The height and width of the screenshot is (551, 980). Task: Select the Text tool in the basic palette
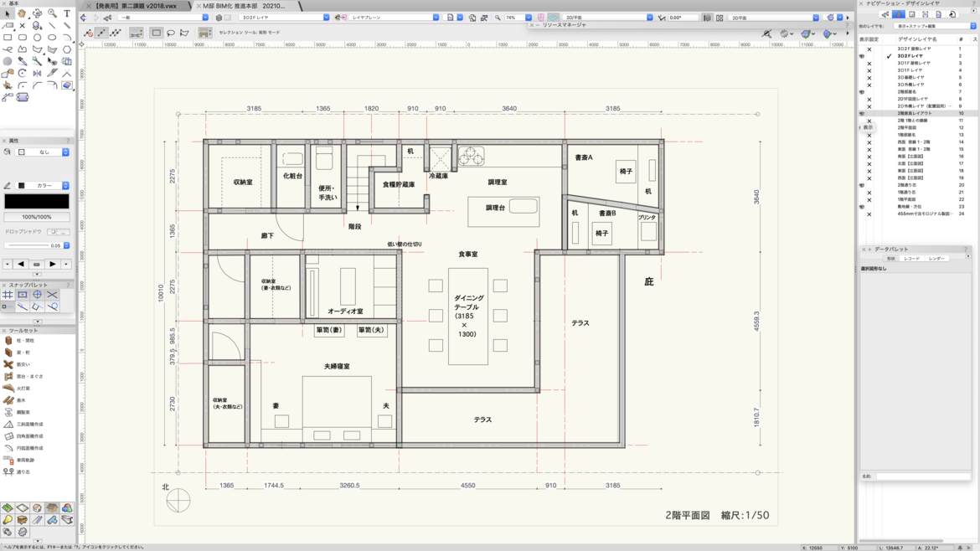pos(65,14)
